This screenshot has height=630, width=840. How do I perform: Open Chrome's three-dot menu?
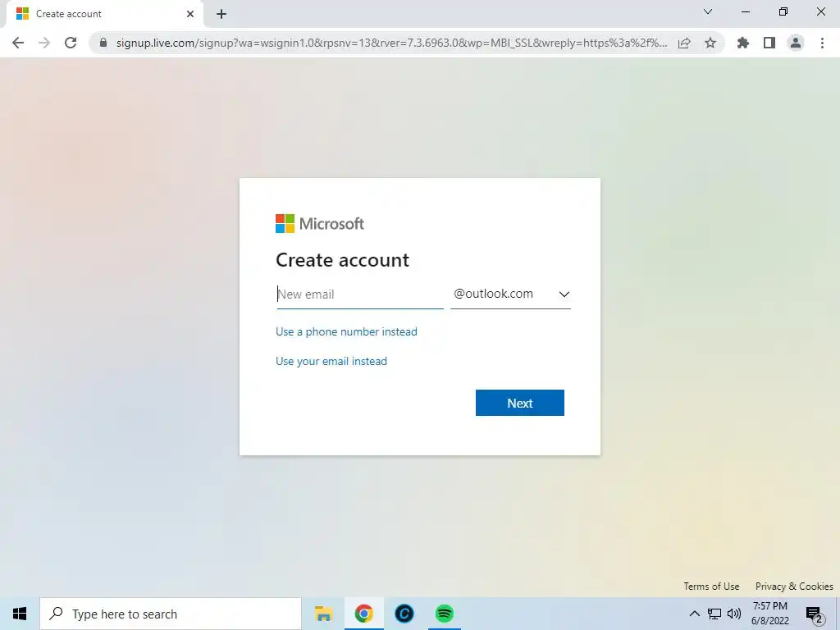[822, 43]
